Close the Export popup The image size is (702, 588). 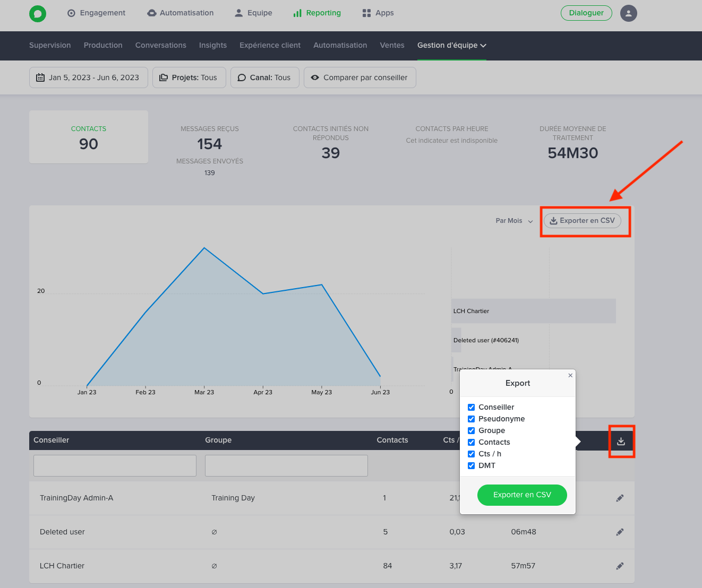point(570,375)
